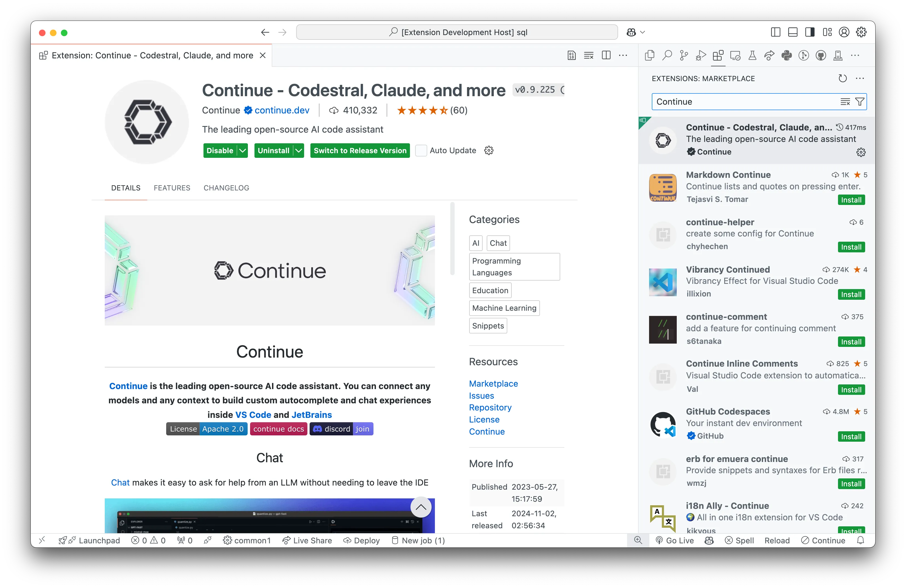This screenshot has width=906, height=588.
Task: Click zoom magnifier in status bar
Action: coord(638,540)
